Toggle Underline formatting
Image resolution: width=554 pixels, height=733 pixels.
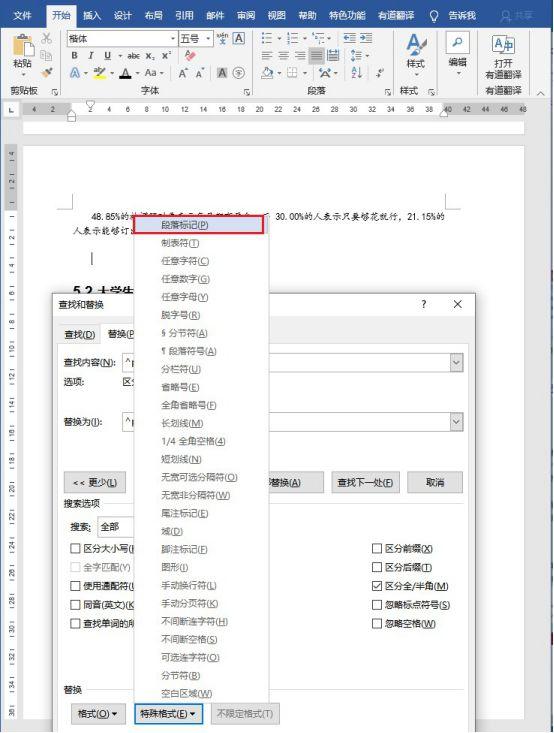[x=108, y=56]
